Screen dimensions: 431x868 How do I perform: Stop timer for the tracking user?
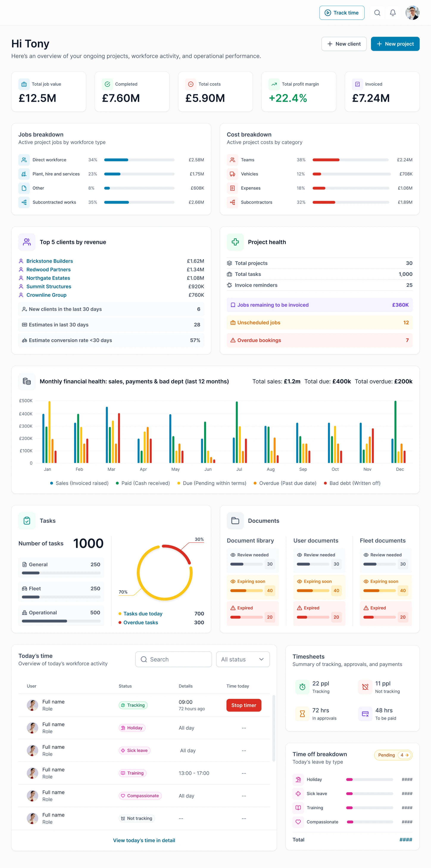coord(244,705)
